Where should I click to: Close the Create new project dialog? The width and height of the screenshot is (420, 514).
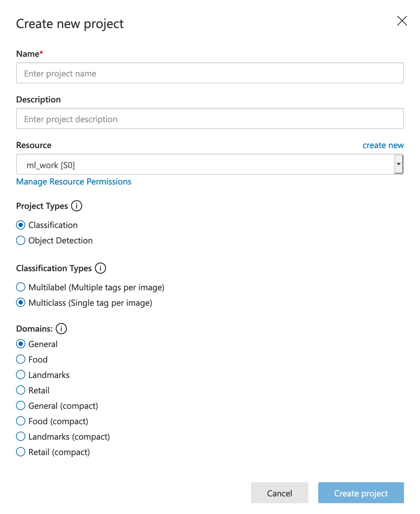pos(402,21)
